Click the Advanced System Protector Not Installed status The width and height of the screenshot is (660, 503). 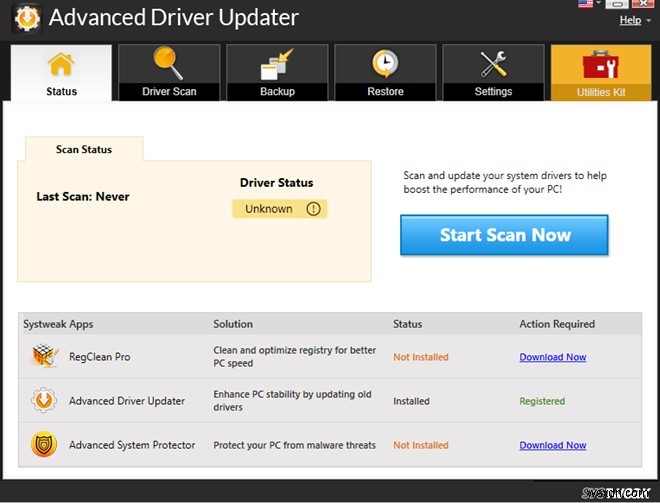[x=421, y=445]
